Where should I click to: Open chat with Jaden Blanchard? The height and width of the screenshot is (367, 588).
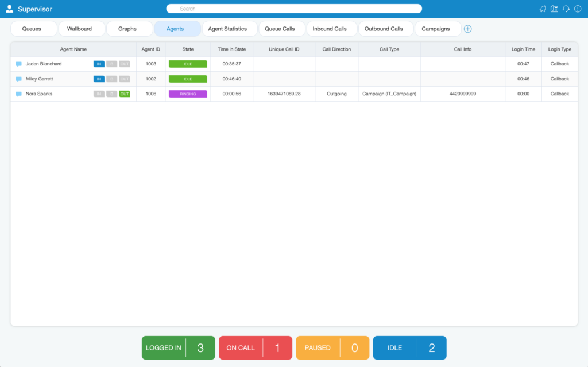point(18,64)
